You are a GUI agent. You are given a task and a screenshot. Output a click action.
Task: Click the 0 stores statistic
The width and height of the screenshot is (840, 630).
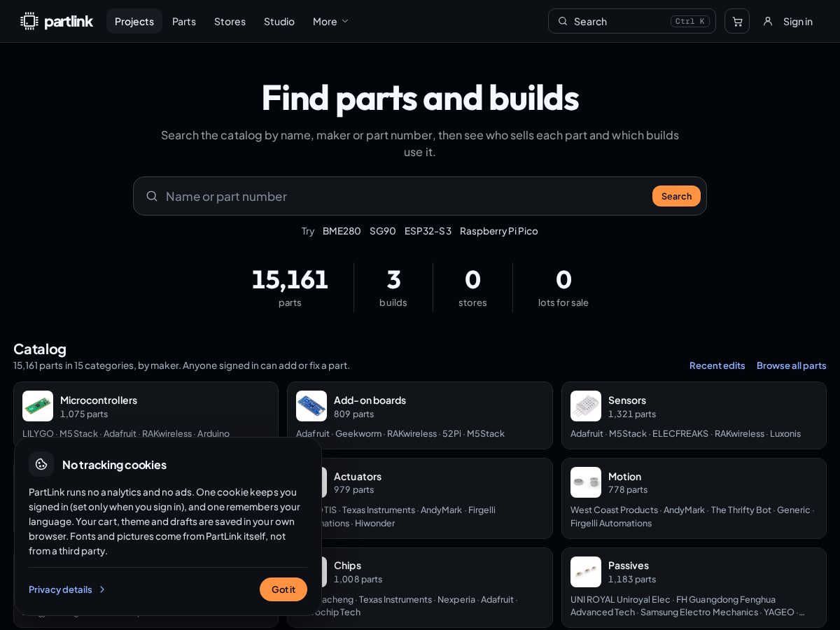pos(472,287)
